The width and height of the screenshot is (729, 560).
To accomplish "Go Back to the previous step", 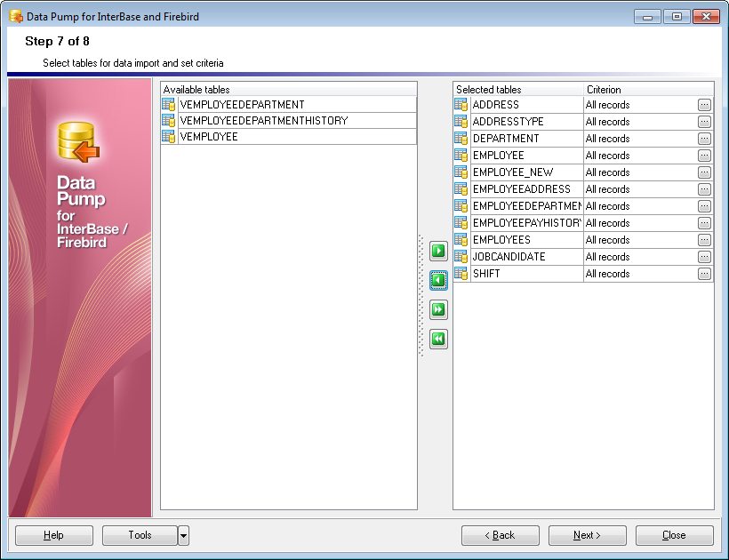I will click(x=500, y=535).
